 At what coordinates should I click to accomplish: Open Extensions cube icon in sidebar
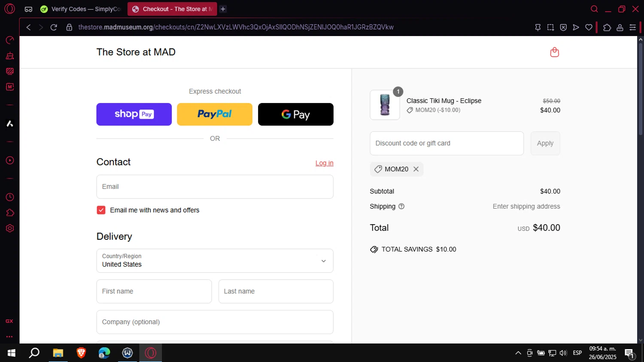pyautogui.click(x=9, y=213)
